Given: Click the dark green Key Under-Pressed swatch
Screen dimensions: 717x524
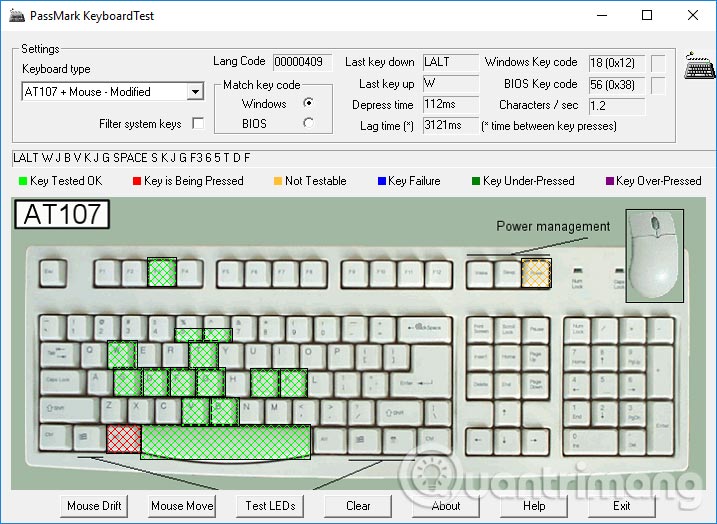Looking at the screenshot, I should click(x=476, y=181).
